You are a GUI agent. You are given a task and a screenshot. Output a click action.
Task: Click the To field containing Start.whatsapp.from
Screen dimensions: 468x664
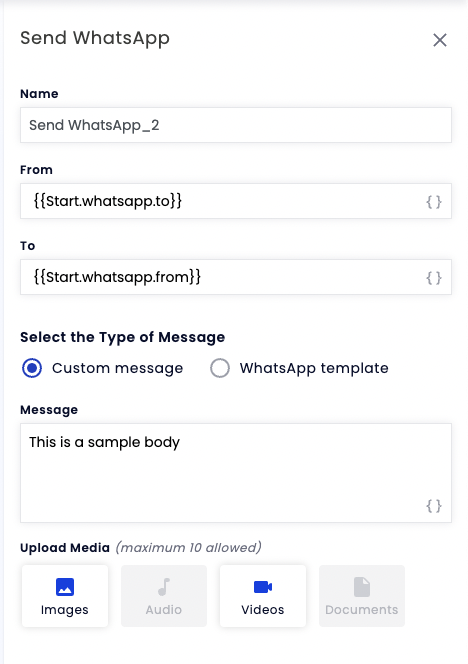236,277
